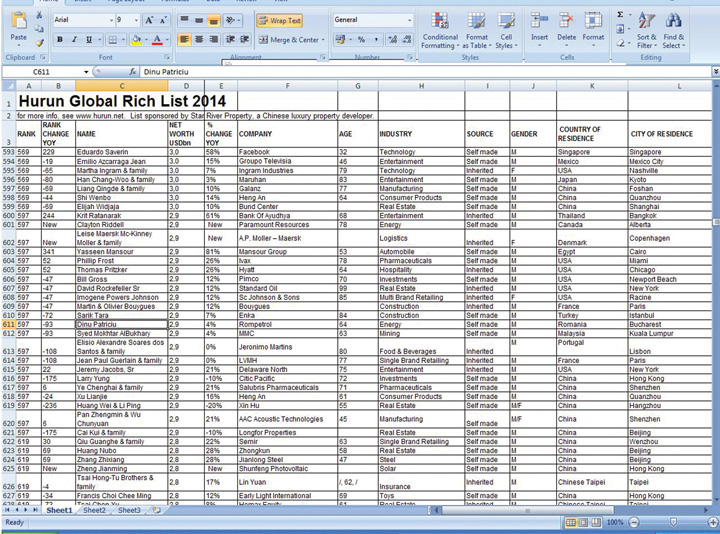
Task: Click the Clear eraser icon
Action: coord(620,43)
